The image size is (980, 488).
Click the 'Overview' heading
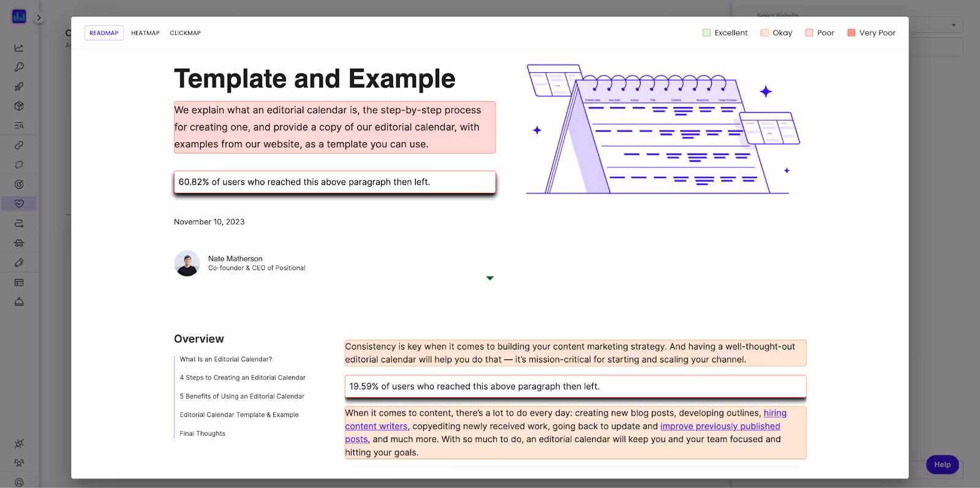coord(199,339)
